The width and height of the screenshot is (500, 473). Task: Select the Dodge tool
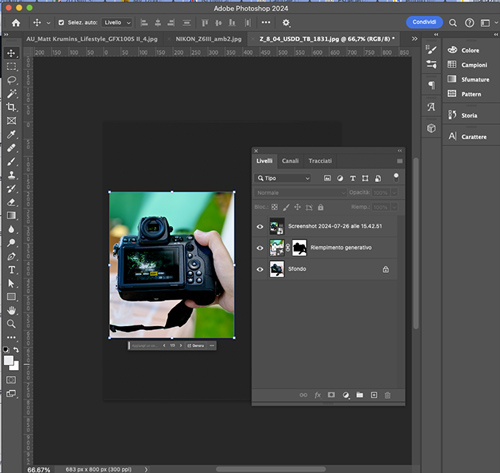point(11,243)
